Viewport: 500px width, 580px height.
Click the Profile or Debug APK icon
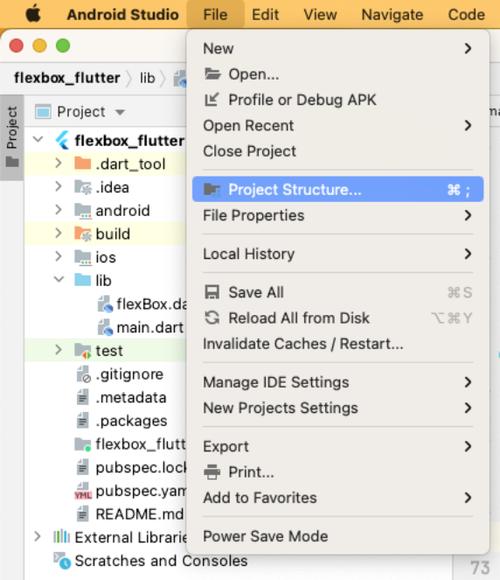212,100
